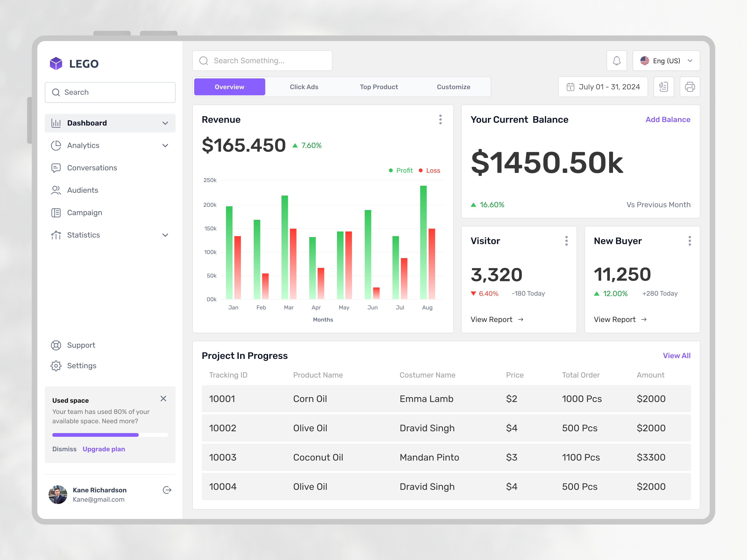Click the used space progress bar
747x560 pixels.
(110, 435)
